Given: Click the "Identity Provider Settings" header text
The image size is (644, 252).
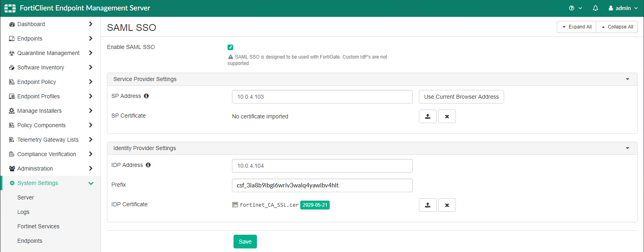Looking at the screenshot, I should 145,148.
